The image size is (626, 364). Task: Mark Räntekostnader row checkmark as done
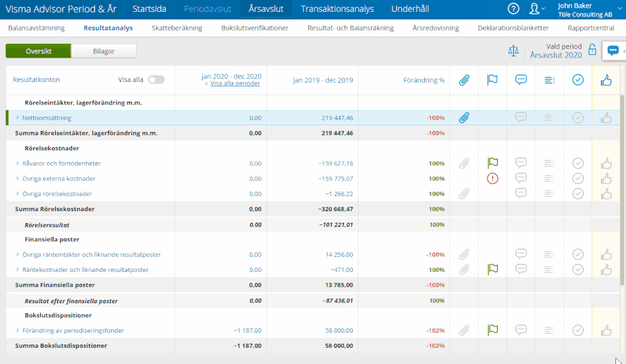point(578,270)
